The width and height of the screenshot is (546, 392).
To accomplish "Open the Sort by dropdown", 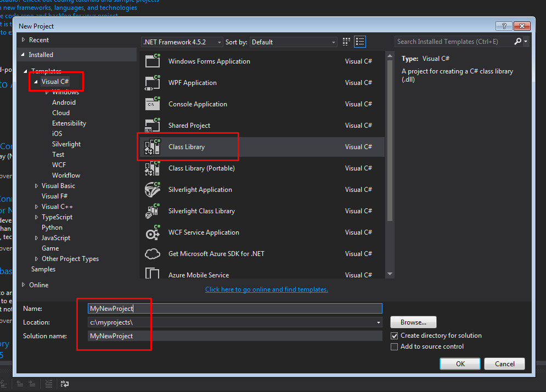I will coord(293,42).
